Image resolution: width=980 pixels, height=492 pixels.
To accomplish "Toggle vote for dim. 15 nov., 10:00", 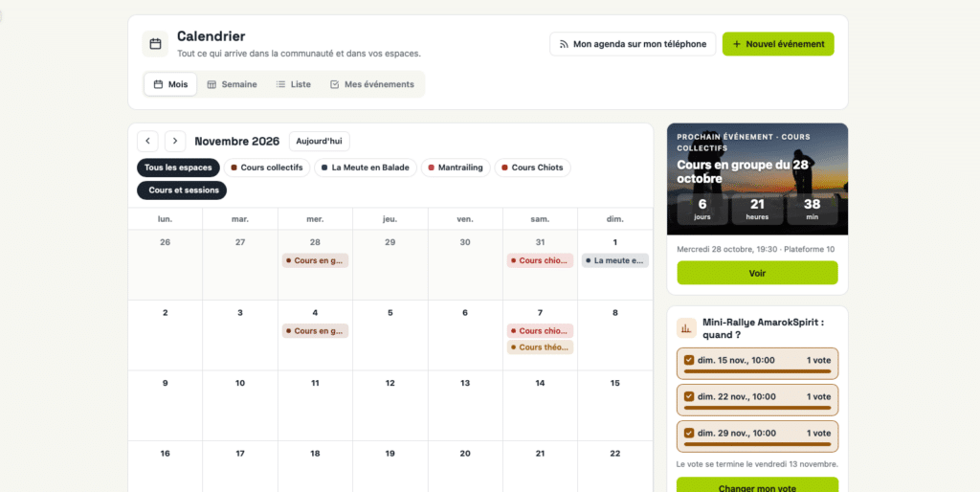I will [758, 363].
